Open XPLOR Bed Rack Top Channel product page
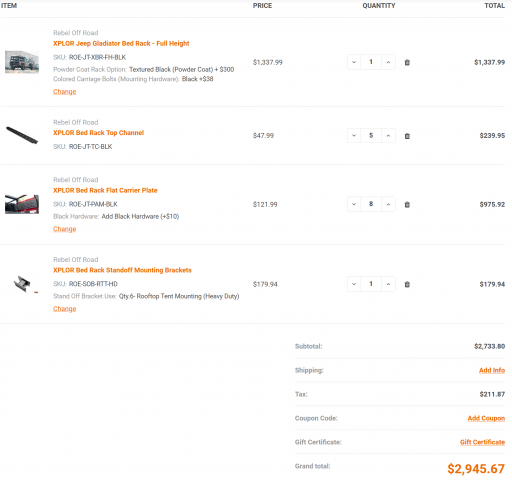The image size is (512, 480). (98, 133)
